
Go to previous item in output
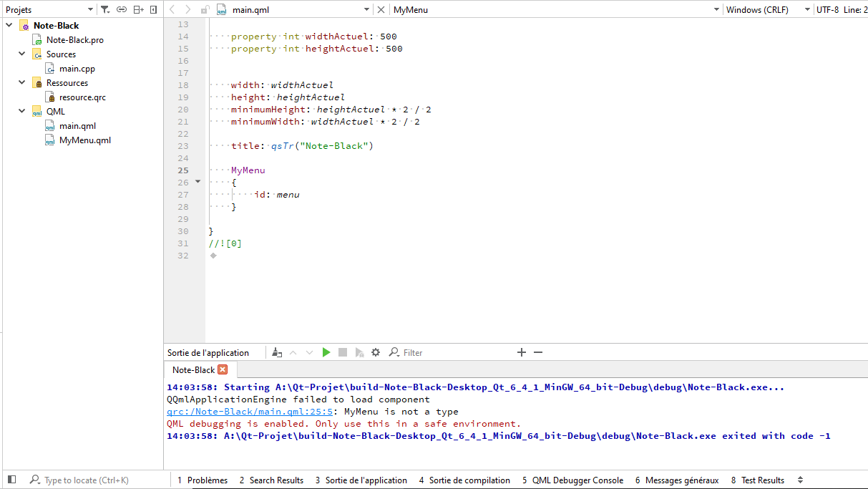(x=293, y=352)
